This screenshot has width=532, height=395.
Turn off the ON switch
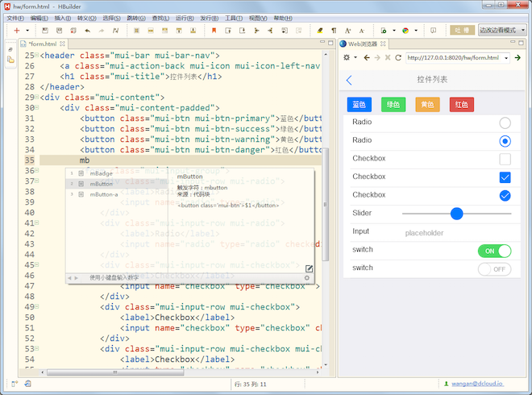point(494,252)
